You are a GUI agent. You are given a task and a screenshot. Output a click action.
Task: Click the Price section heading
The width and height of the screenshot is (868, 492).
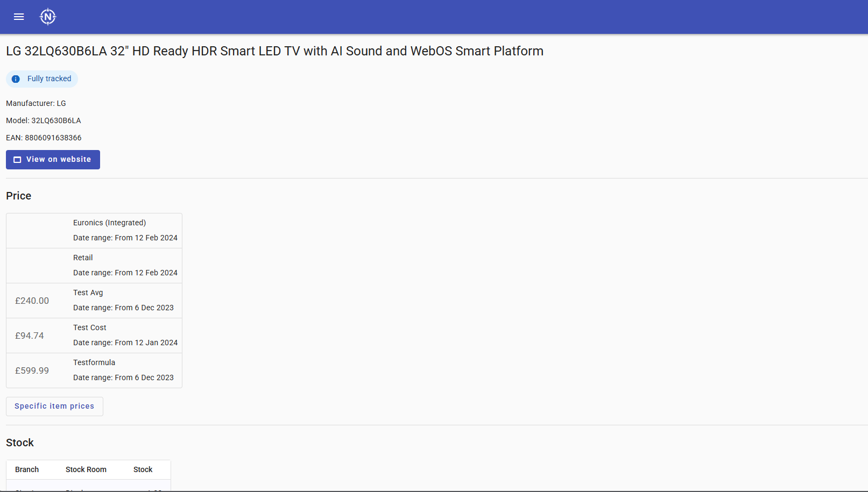click(x=19, y=196)
